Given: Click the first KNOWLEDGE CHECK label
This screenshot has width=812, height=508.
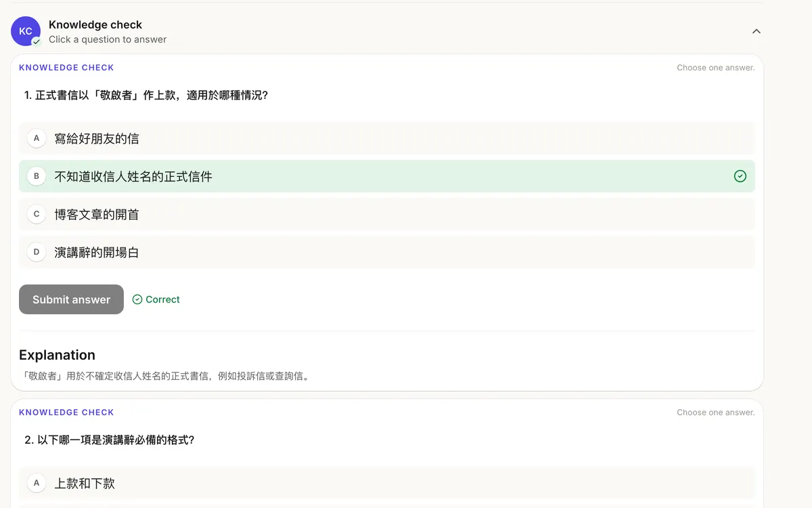Looking at the screenshot, I should pyautogui.click(x=66, y=68).
